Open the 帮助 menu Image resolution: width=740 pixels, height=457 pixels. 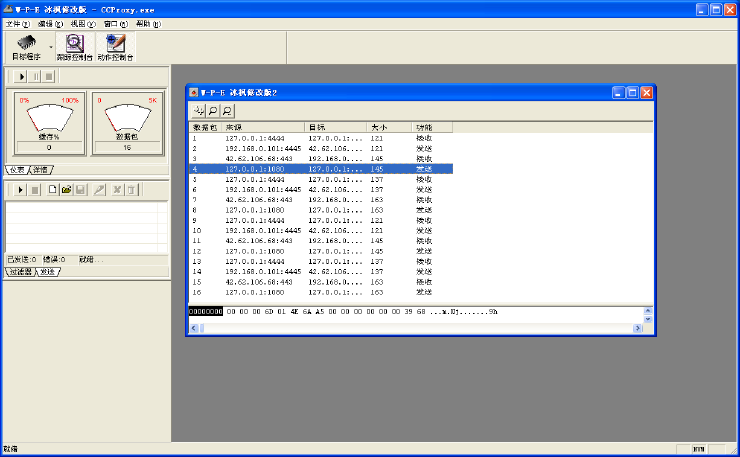pos(148,24)
